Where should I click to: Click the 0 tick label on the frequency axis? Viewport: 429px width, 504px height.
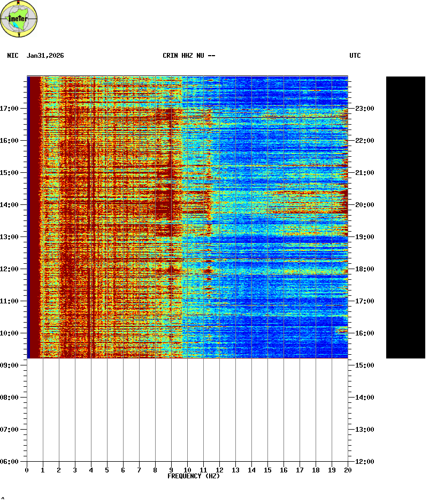click(x=27, y=470)
